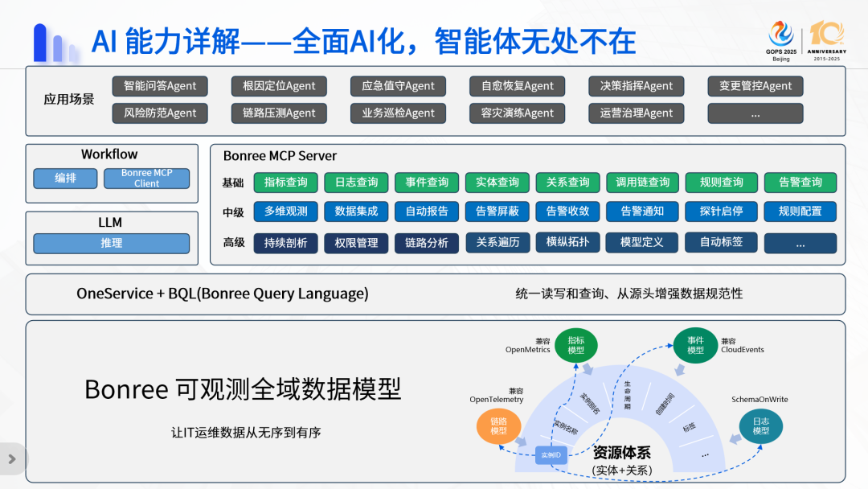Click the 基础 row label

233,183
